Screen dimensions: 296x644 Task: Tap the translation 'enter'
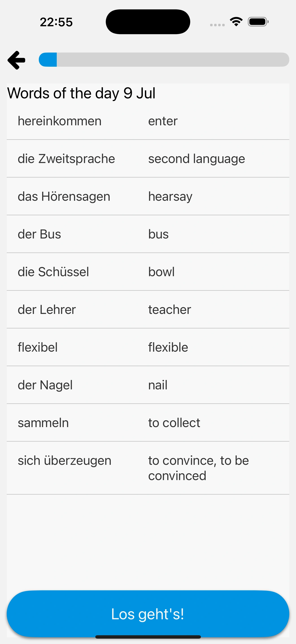[x=163, y=121]
